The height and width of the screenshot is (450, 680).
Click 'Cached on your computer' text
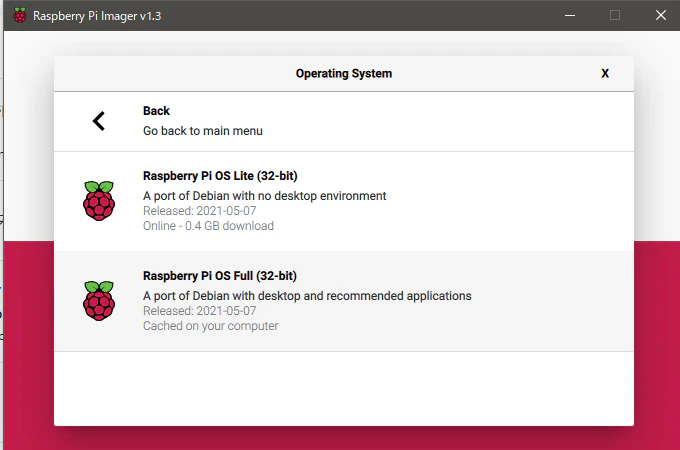pos(211,326)
